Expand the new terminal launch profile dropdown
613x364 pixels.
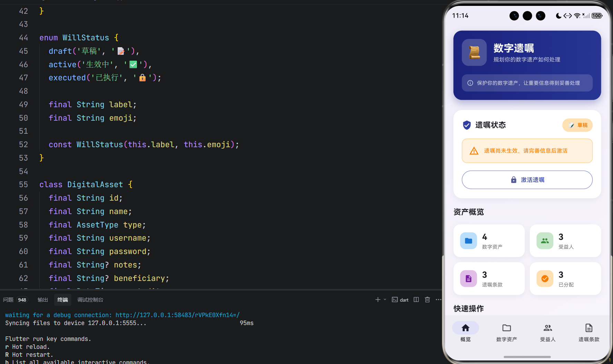(x=385, y=300)
